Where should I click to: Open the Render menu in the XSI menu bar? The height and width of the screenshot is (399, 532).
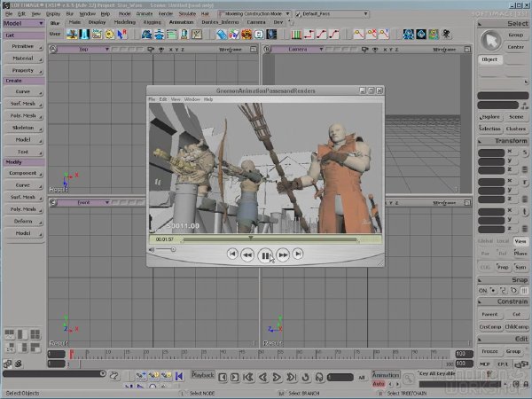[166, 14]
